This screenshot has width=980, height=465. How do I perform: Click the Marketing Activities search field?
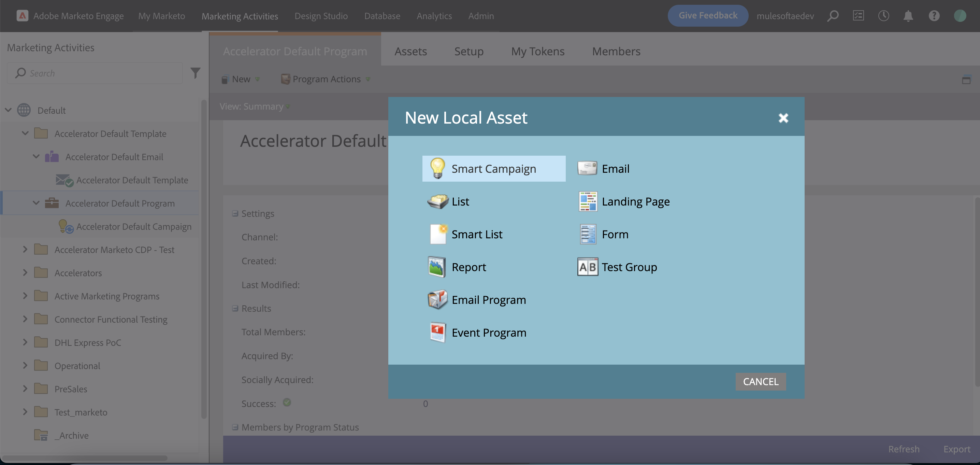pyautogui.click(x=95, y=73)
